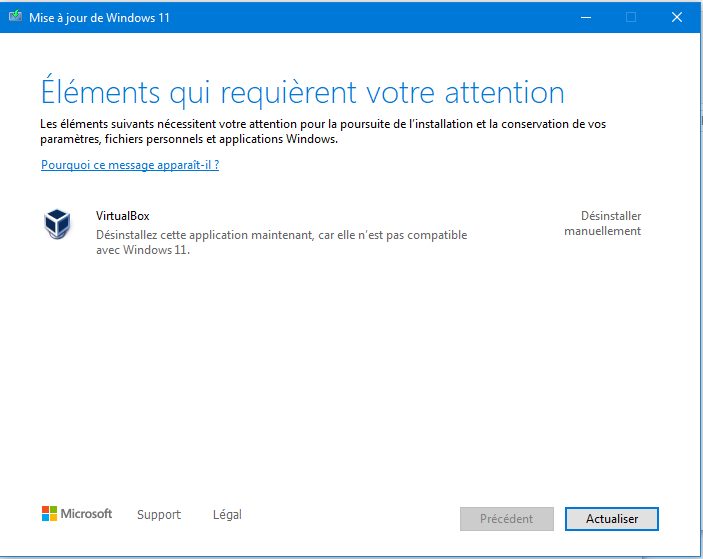Viewport: 703px width, 559px height.
Task: Open the Support link in the footer
Action: tap(159, 515)
